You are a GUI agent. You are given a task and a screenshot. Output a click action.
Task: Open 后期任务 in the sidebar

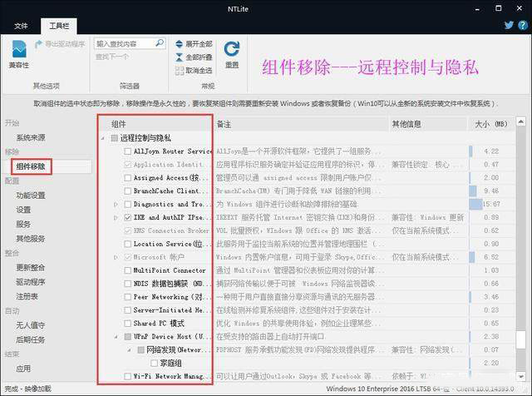pos(31,339)
